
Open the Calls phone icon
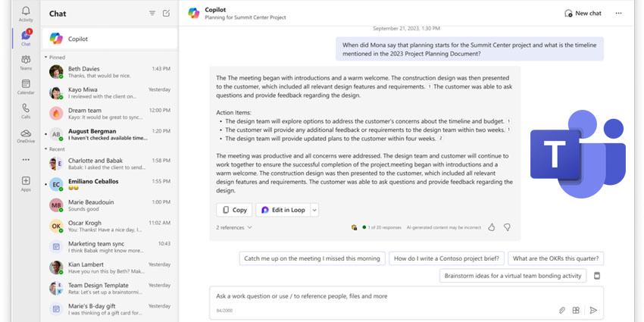(26, 108)
